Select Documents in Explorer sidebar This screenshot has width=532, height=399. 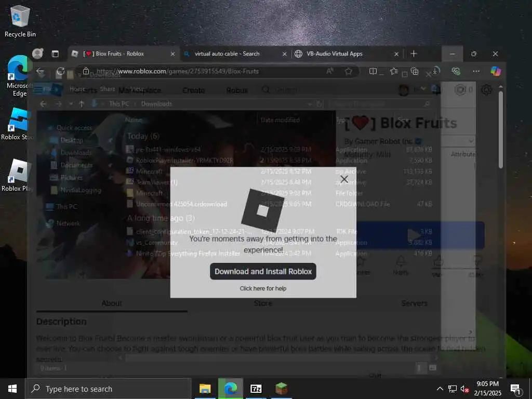pos(76,165)
